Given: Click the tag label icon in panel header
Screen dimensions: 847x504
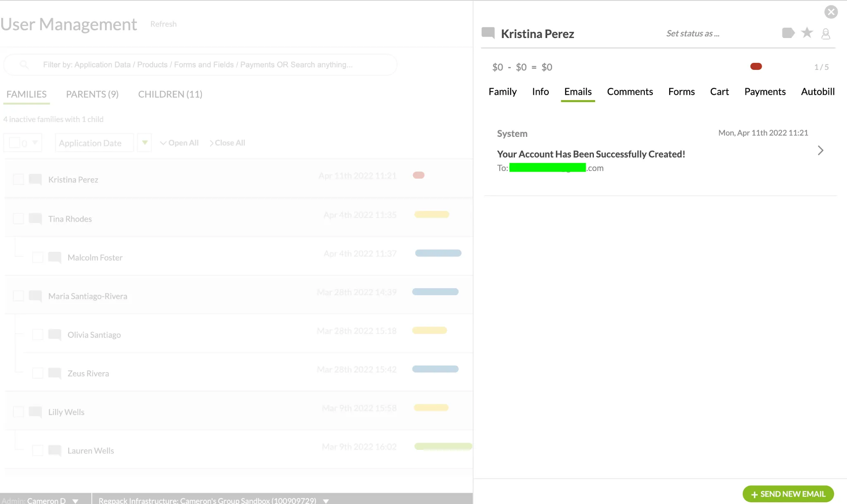Looking at the screenshot, I should tap(788, 33).
